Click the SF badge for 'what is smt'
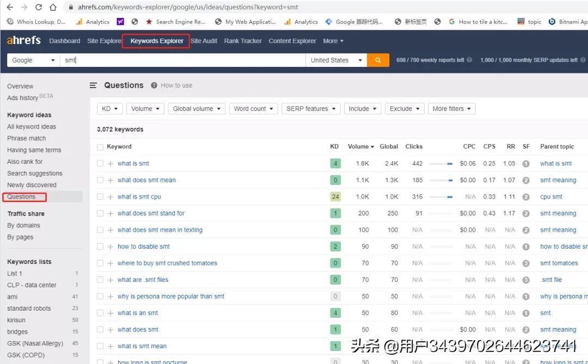The height and width of the screenshot is (364, 588). click(x=526, y=164)
